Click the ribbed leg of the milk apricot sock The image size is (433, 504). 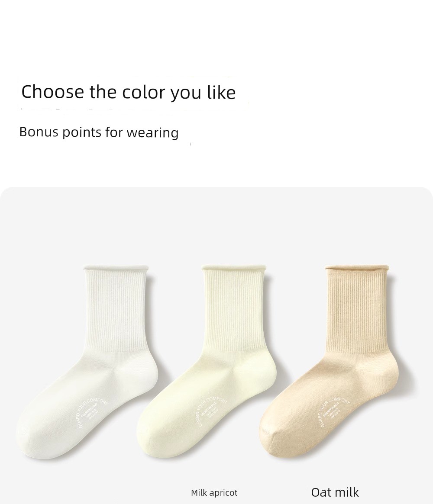click(x=235, y=310)
